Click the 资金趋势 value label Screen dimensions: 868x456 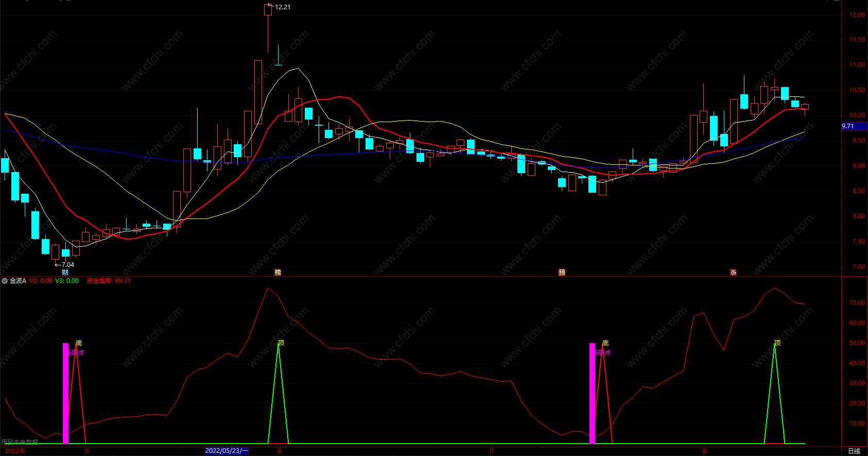coord(108,281)
